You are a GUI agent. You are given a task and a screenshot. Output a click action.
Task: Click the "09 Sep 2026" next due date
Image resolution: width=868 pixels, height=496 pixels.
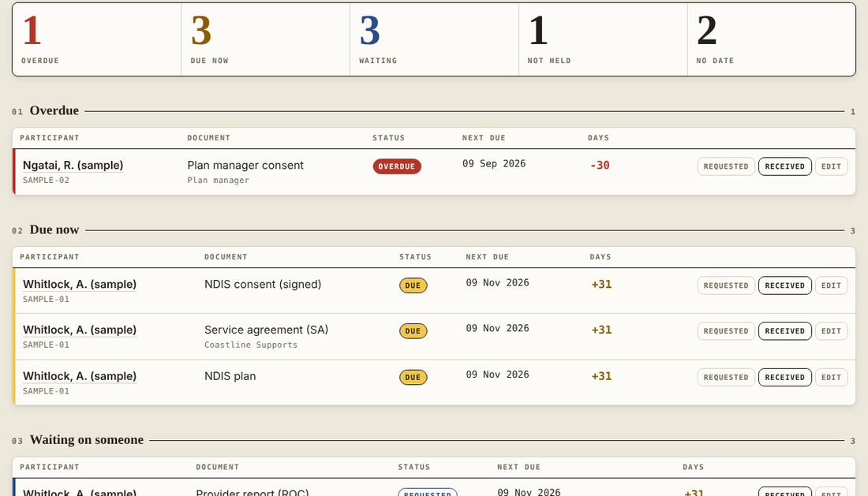(x=494, y=164)
